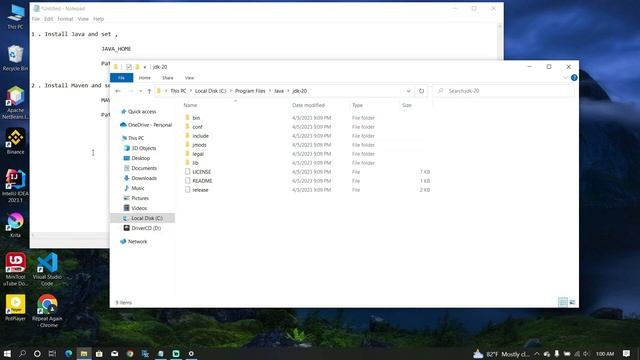Select the bin folder
Image resolution: width=640 pixels, height=360 pixels.
coord(196,118)
